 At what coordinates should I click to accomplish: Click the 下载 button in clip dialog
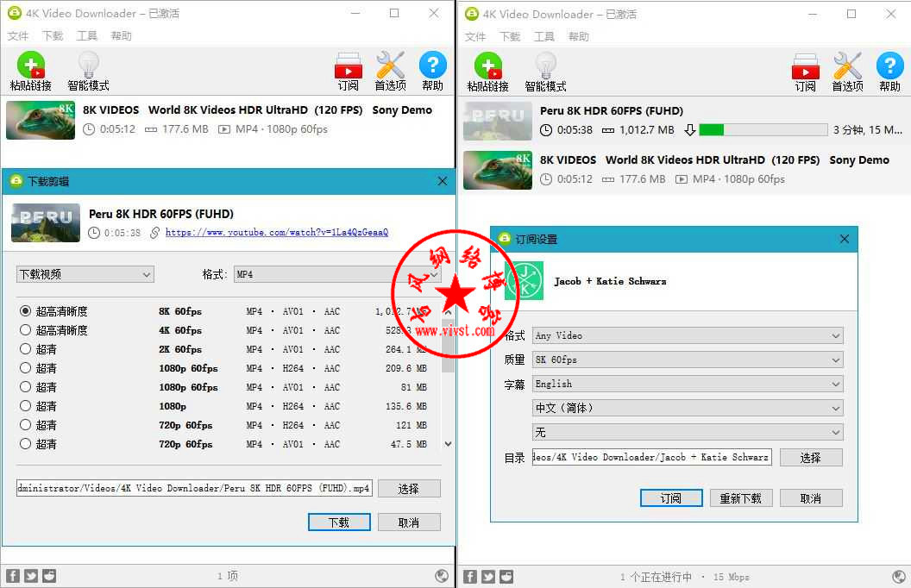(339, 522)
